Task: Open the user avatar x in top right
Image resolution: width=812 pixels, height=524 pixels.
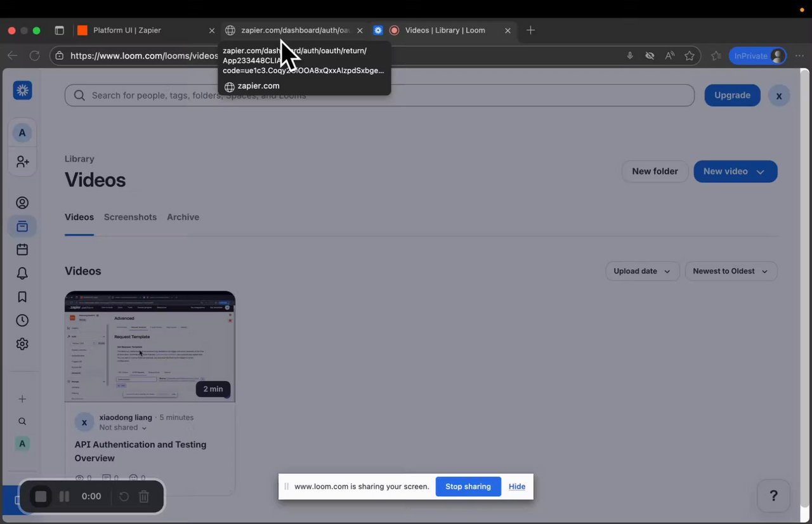Action: [779, 95]
